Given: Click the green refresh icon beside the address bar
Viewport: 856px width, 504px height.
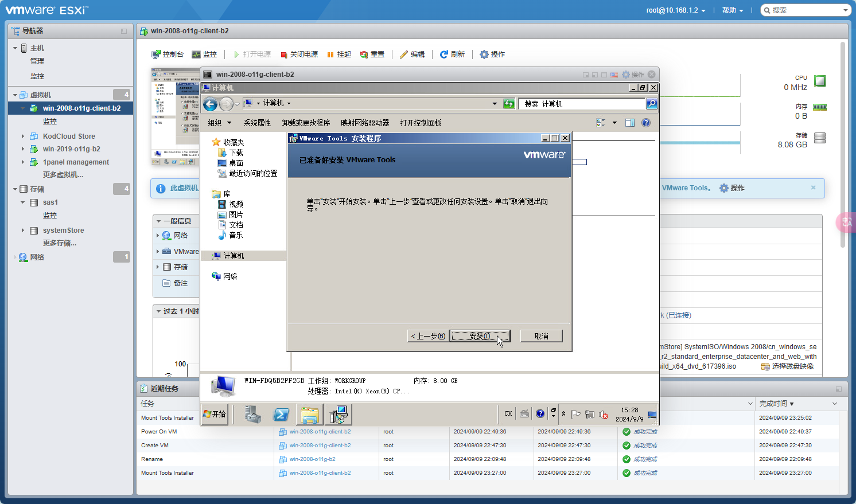Looking at the screenshot, I should pyautogui.click(x=509, y=104).
